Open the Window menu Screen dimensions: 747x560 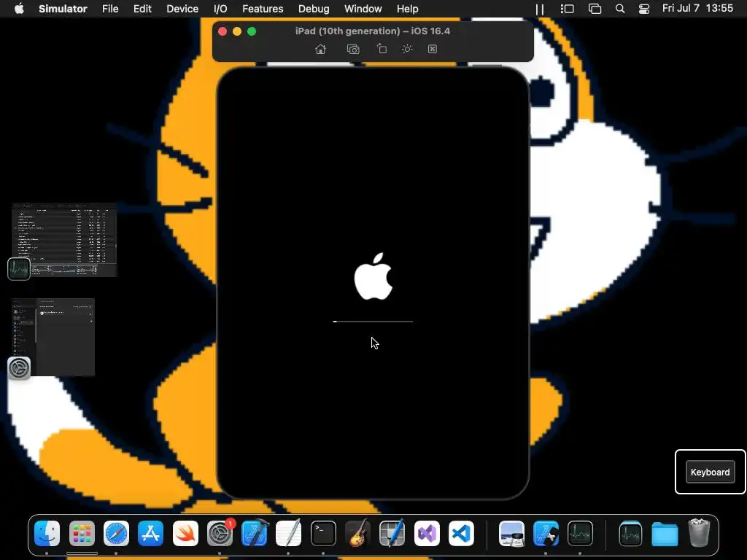tap(363, 9)
